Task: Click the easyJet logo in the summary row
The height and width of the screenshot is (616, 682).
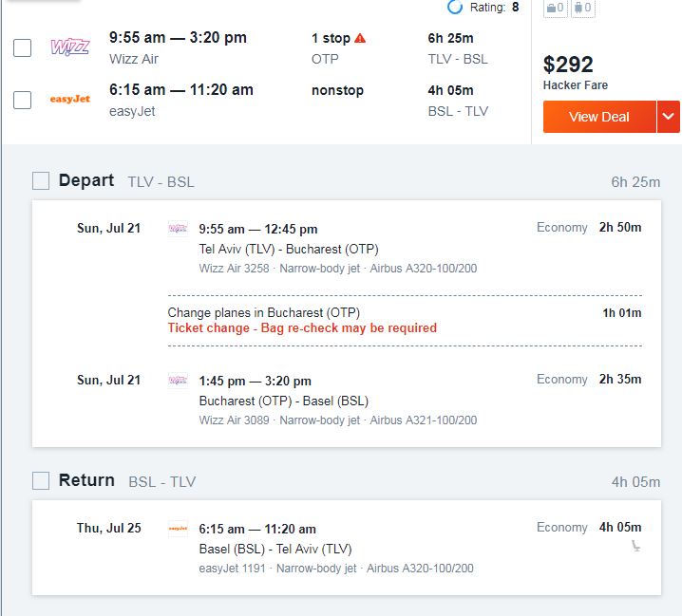Action: (69, 99)
